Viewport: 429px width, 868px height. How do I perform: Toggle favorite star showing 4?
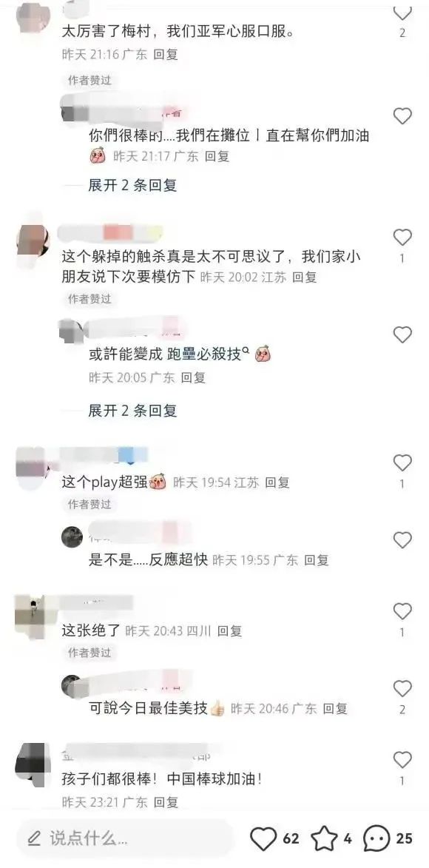point(324,838)
